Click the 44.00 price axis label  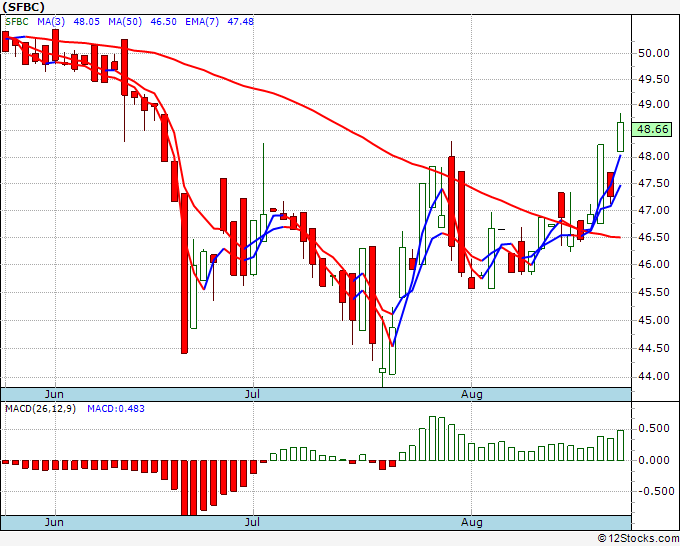coord(654,376)
